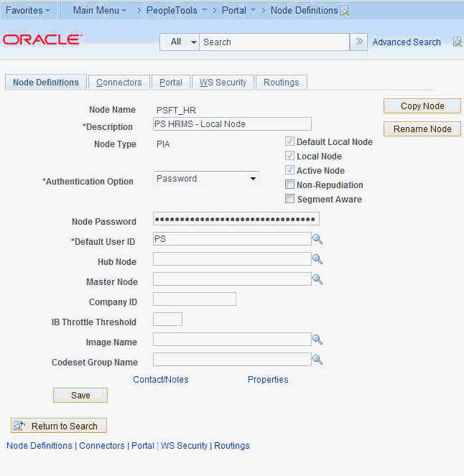464x476 pixels.
Task: Click the Description input field
Action: point(232,124)
